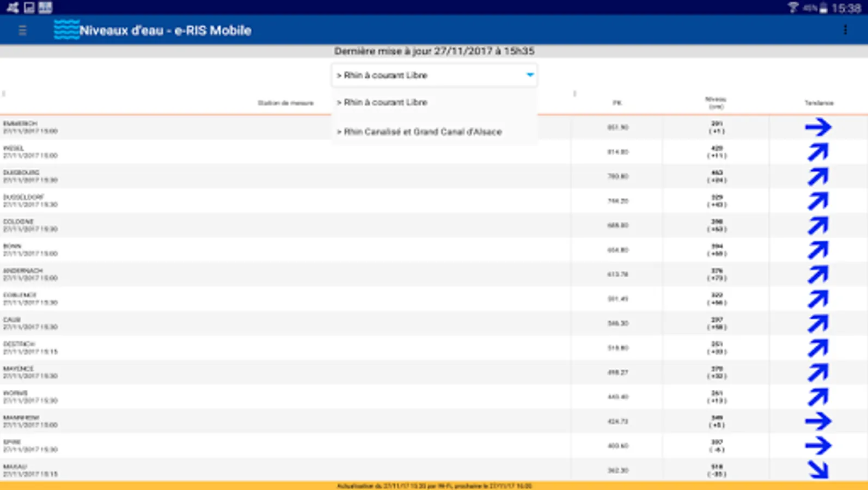This screenshot has height=490, width=868.
Task: Collapse the river section dropdown arrow
Action: coord(530,75)
